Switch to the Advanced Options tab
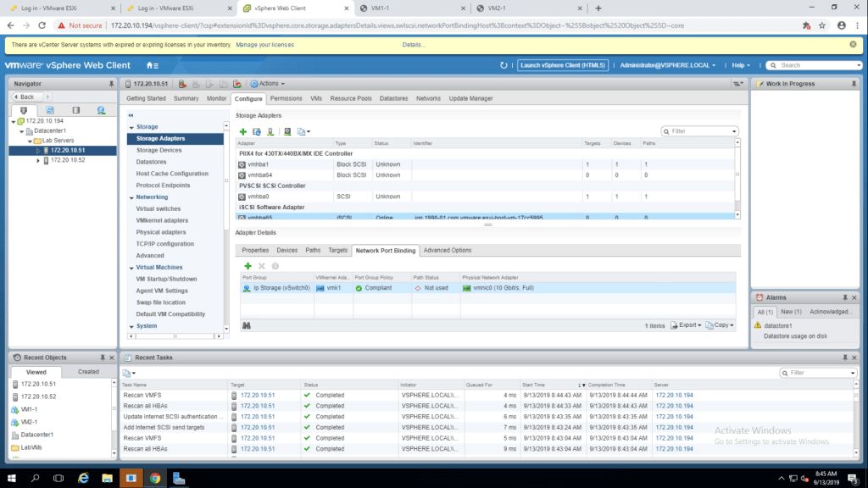Screen dimensions: 868x488 tap(447, 251)
